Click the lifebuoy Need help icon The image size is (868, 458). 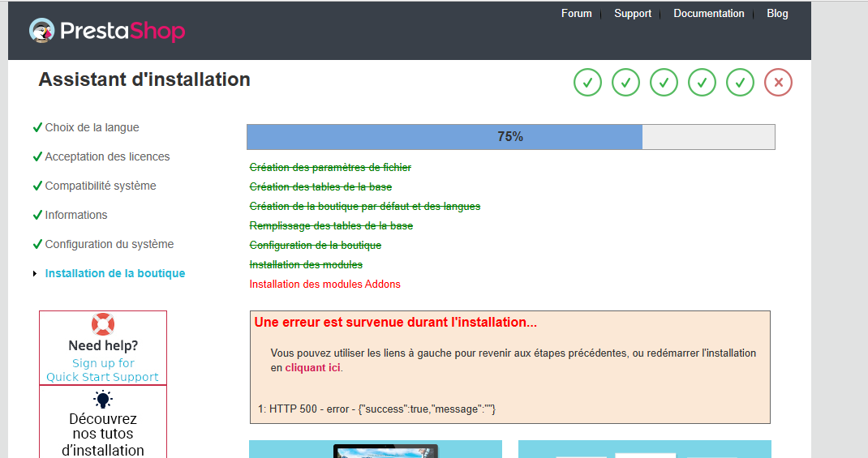[x=103, y=324]
